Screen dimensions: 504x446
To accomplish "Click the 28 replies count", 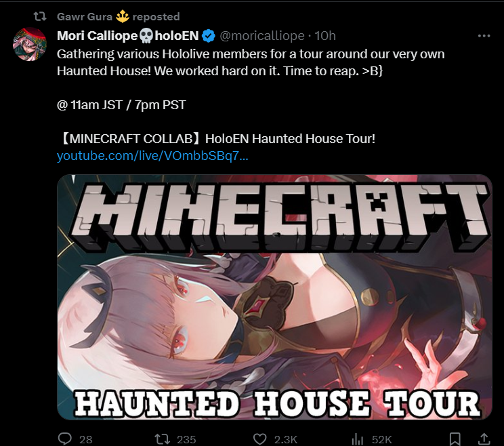I will point(86,439).
